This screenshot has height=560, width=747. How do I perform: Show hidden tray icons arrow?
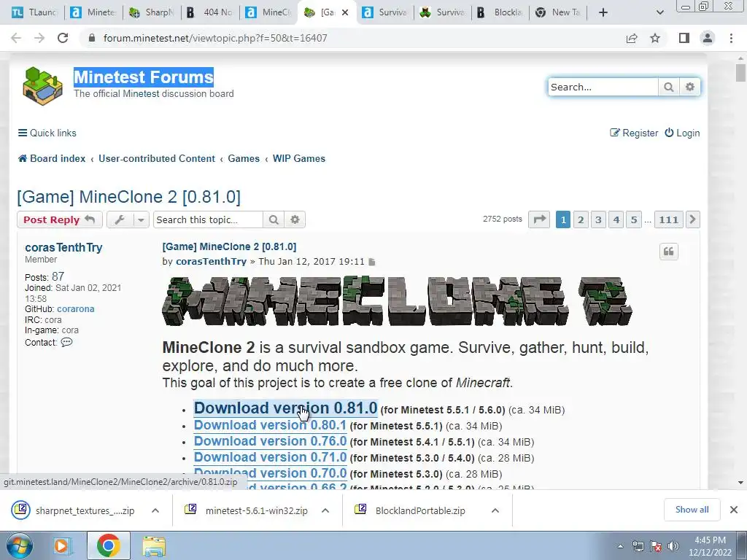[620, 546]
